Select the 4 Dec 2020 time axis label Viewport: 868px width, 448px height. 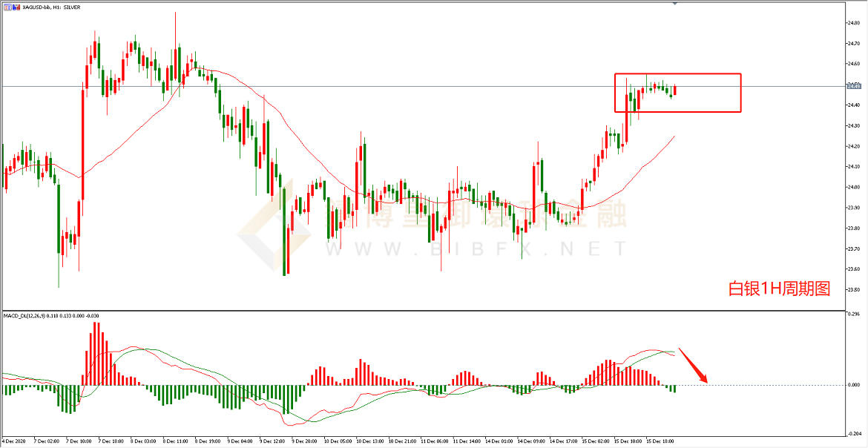pos(15,441)
